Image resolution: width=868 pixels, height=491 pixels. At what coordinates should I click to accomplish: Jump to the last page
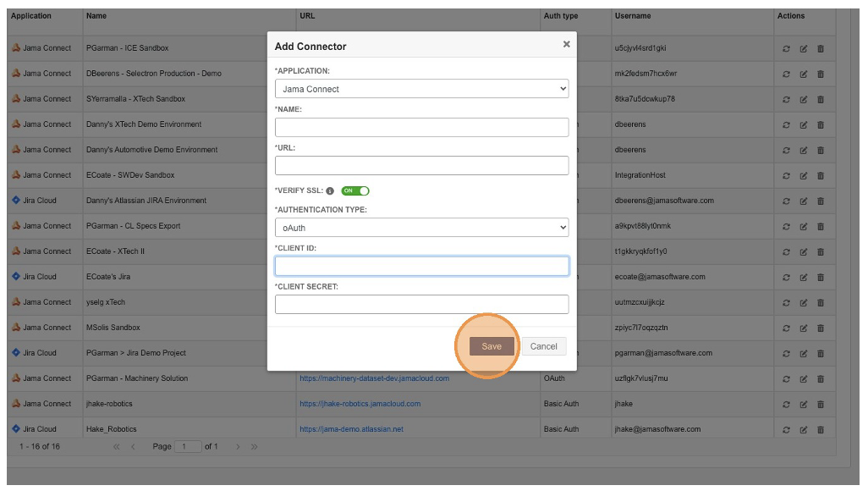click(x=254, y=447)
